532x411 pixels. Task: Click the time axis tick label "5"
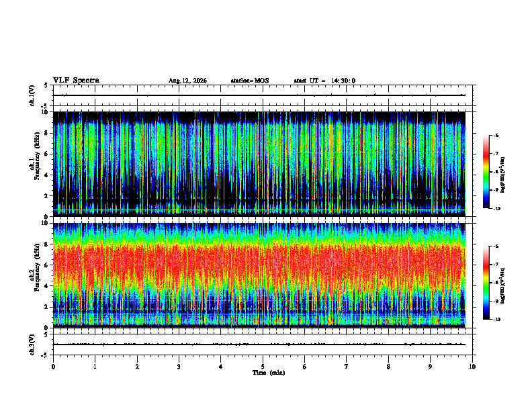(263, 367)
